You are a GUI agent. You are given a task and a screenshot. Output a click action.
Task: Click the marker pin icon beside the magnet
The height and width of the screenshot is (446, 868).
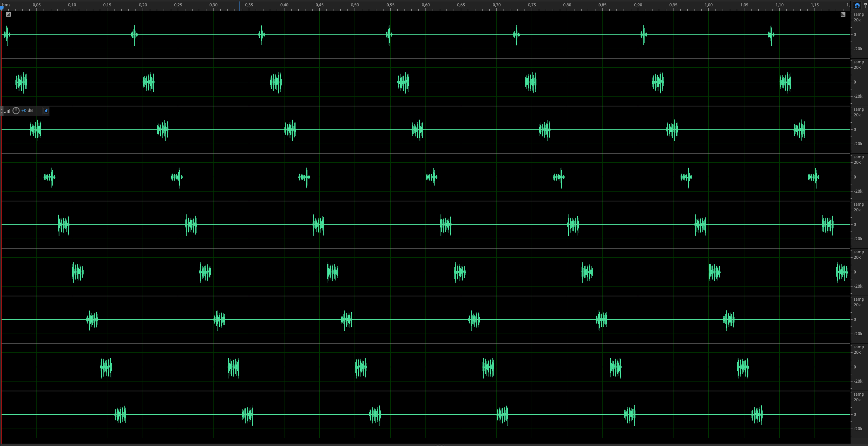pyautogui.click(x=866, y=6)
